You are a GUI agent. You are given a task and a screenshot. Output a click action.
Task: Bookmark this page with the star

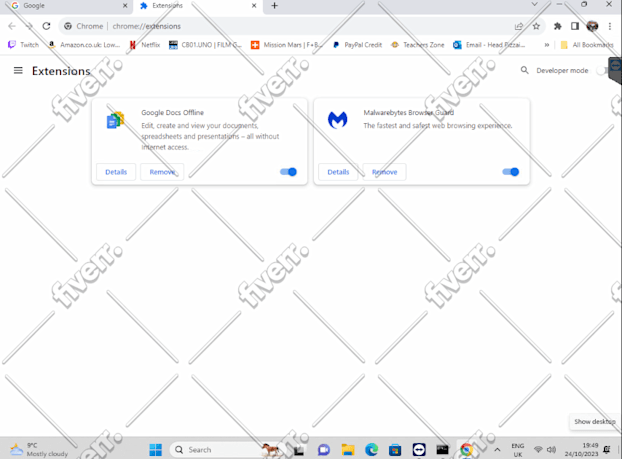pyautogui.click(x=536, y=26)
